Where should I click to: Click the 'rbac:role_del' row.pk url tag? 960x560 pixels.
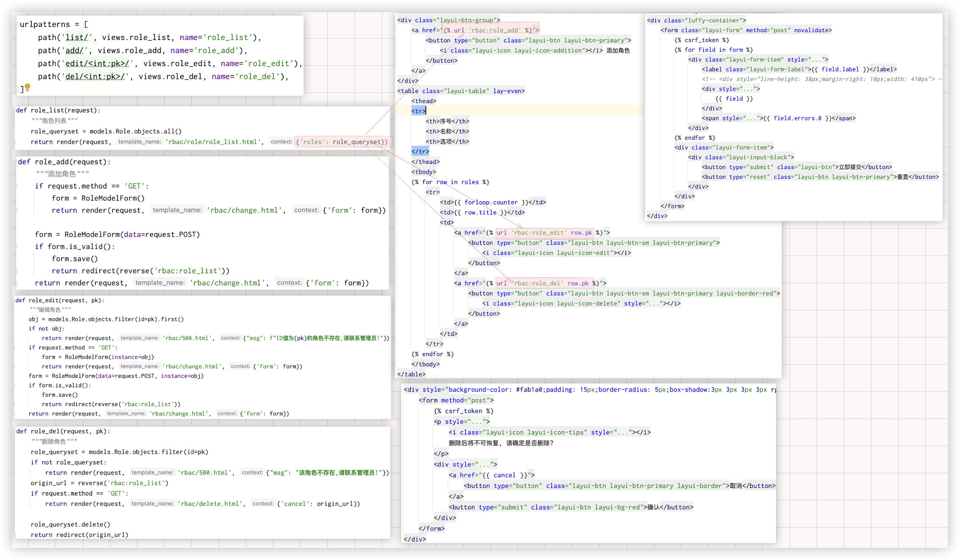[x=544, y=283]
